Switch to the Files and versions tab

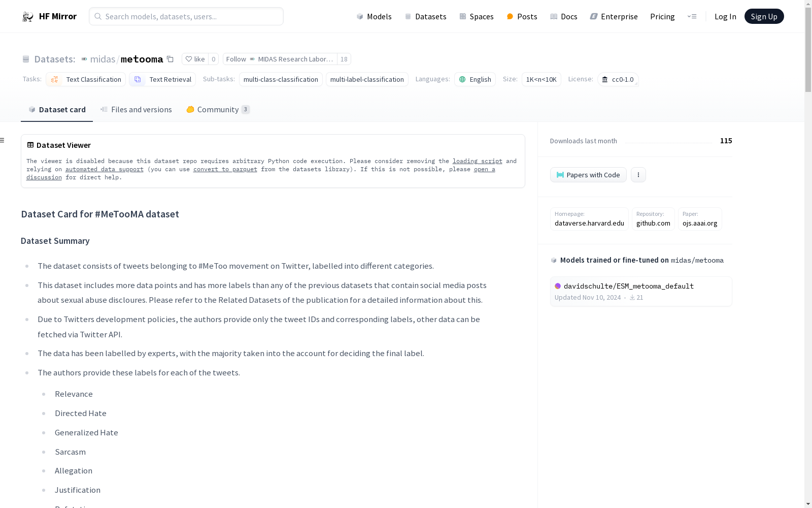click(136, 109)
